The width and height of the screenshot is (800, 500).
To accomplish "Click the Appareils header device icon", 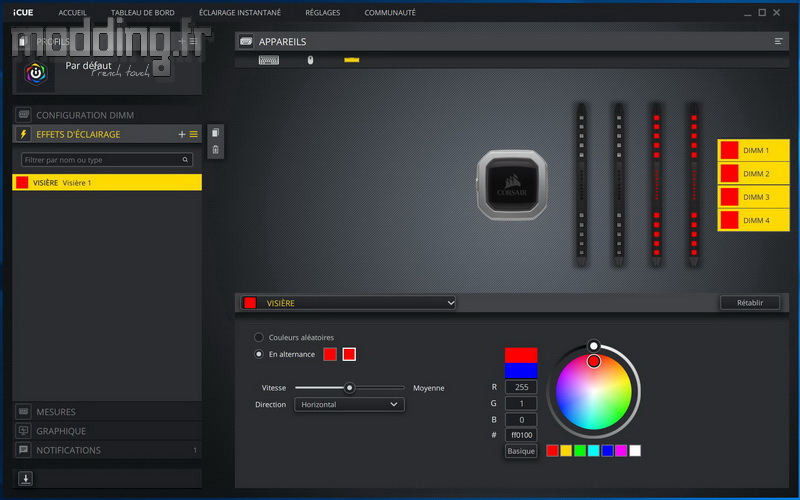I will pyautogui.click(x=246, y=41).
